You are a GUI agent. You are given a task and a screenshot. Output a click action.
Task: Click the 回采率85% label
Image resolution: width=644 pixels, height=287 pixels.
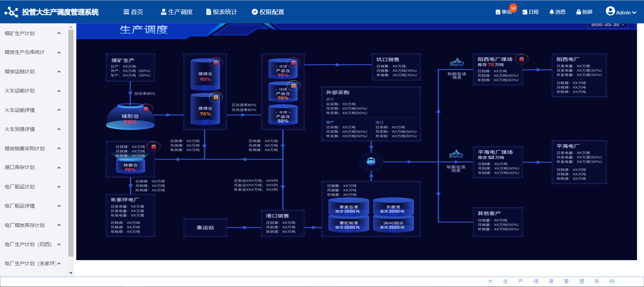[x=145, y=93]
